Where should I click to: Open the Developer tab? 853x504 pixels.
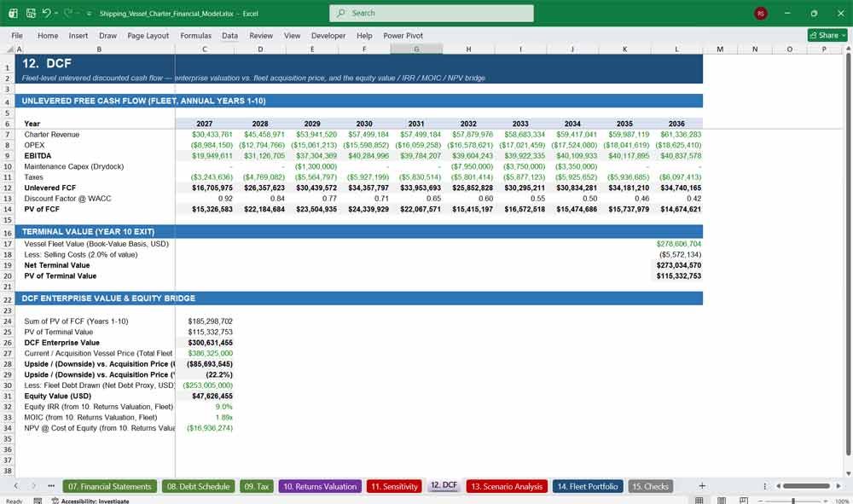click(328, 35)
